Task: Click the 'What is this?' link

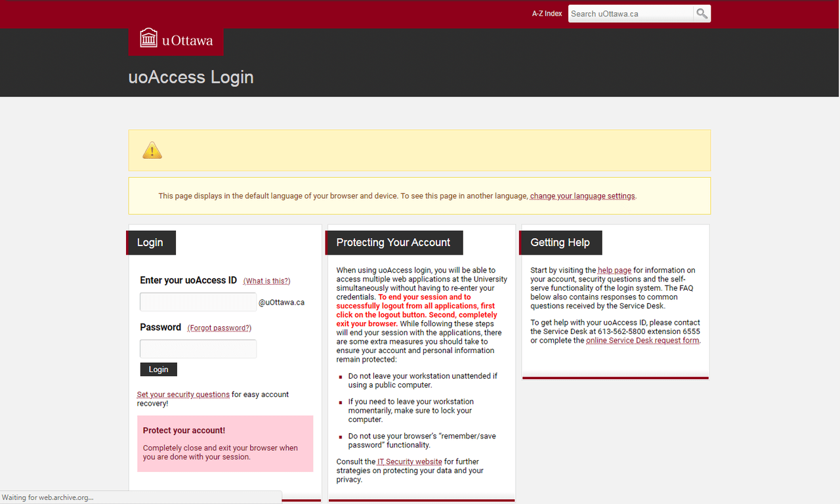Action: tap(266, 280)
